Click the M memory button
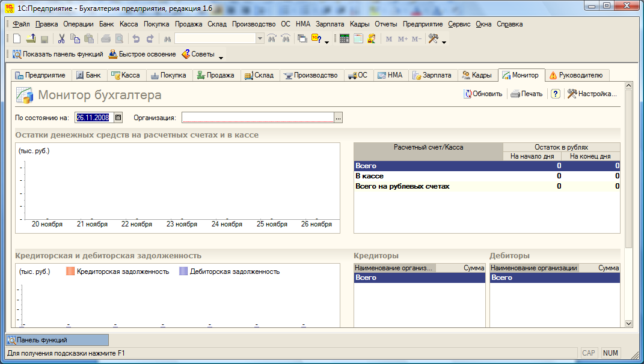 click(389, 39)
